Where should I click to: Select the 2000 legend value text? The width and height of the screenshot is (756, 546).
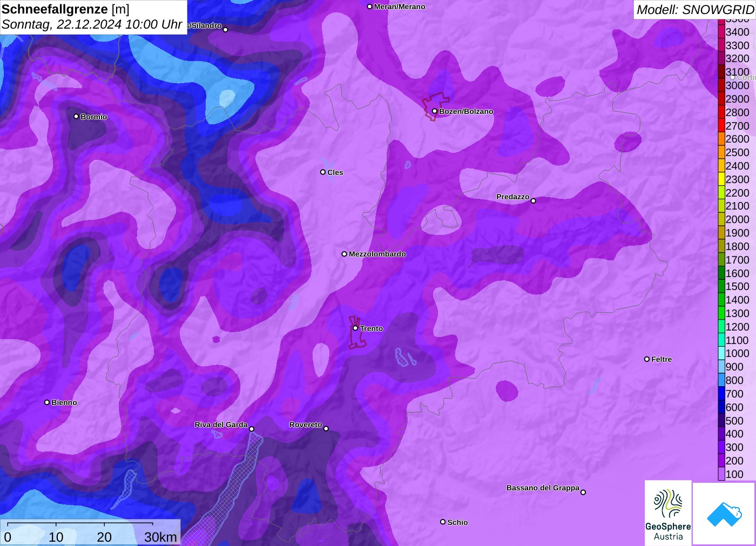point(738,220)
